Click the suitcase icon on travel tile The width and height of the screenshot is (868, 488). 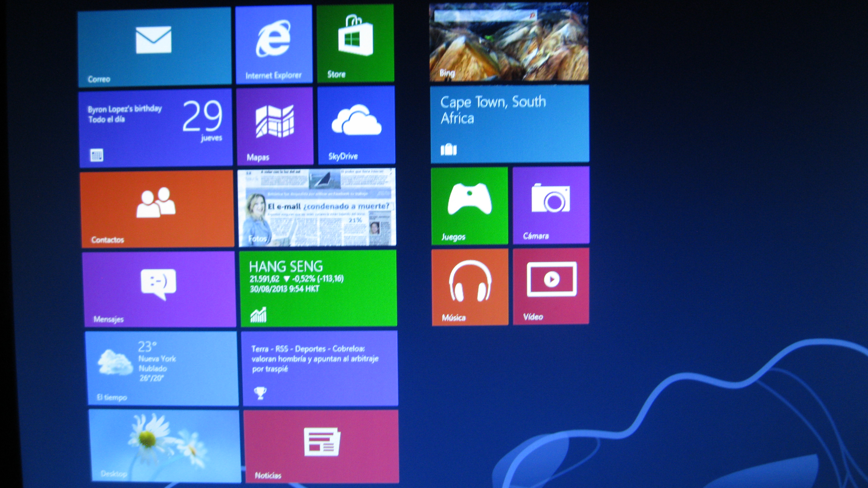click(x=449, y=149)
